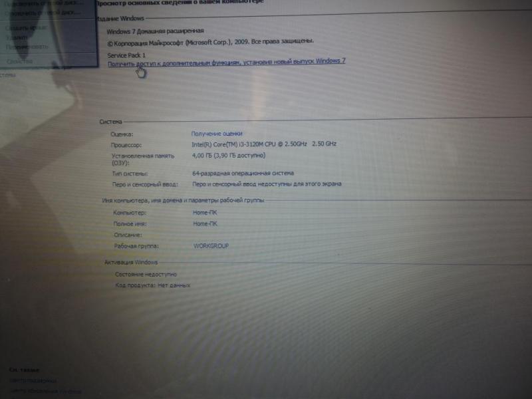Open 'Свойства' from the context menu
532x399 pixels.
20,61
